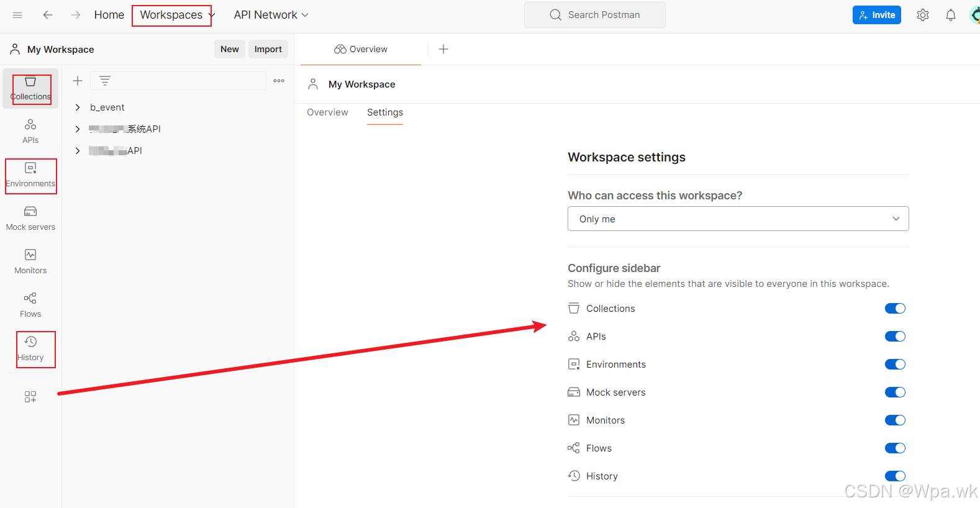
Task: Create a new collection with plus icon
Action: point(78,81)
